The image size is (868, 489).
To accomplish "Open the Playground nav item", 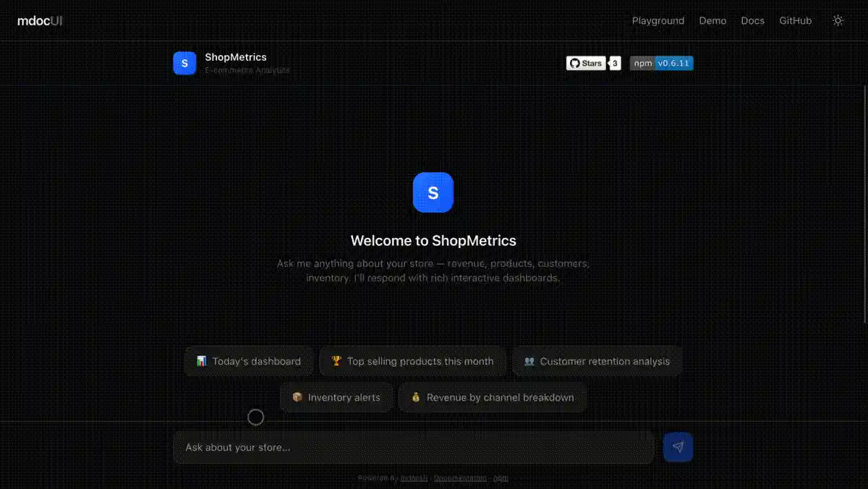I will 658,20.
